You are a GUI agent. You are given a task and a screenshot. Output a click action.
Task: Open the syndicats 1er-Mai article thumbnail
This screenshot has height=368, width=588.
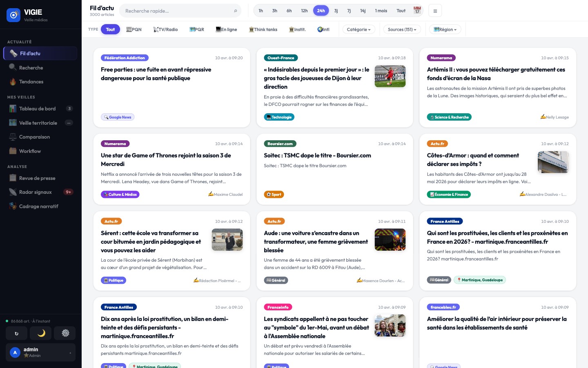click(x=390, y=325)
